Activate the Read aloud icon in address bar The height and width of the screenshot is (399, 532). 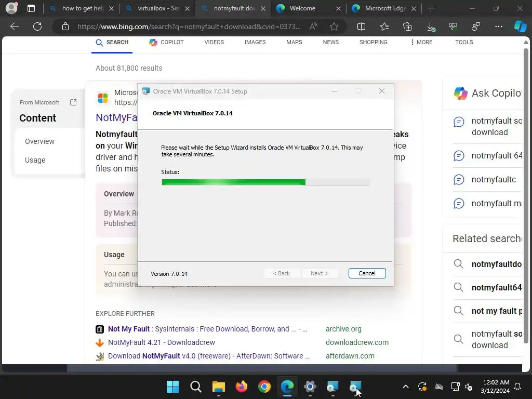coord(313,26)
